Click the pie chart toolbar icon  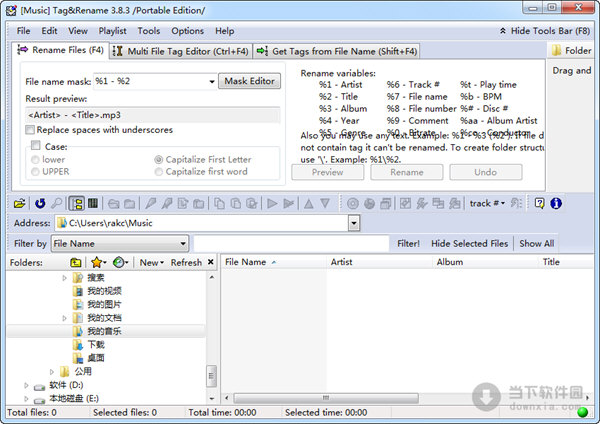(x=369, y=204)
